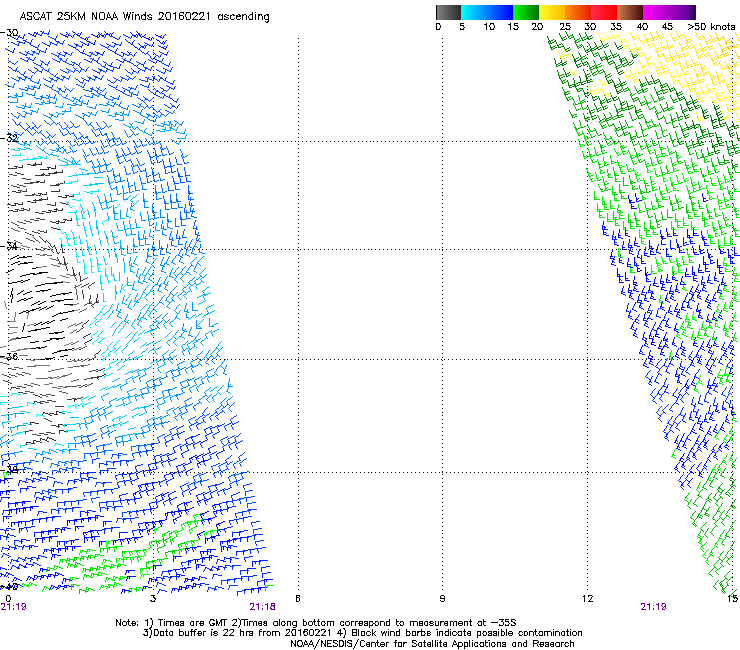Screen dimensions: 740x650
Task: Click the plot title 'ASCAT 25KM NOAA Winds 20160221 ascending'
Action: (144, 17)
